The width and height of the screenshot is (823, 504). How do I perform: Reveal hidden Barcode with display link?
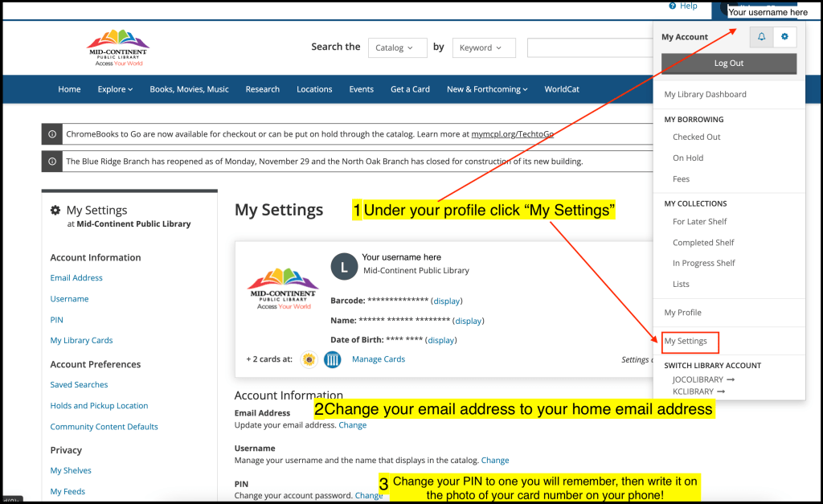click(x=447, y=301)
